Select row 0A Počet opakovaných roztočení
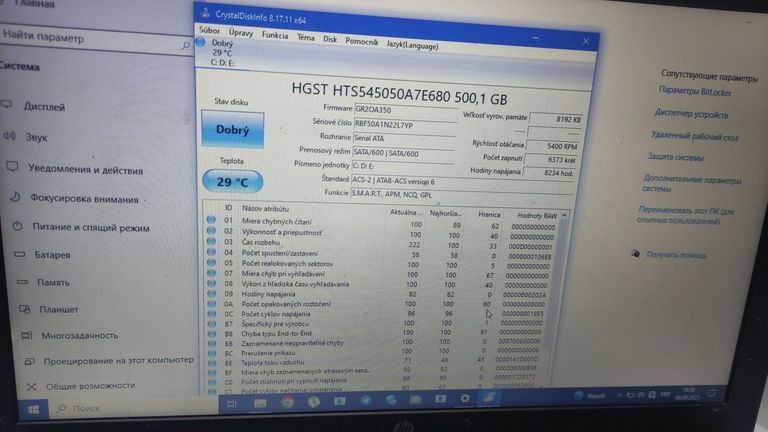Viewport: 768px width, 432px height. click(379, 304)
